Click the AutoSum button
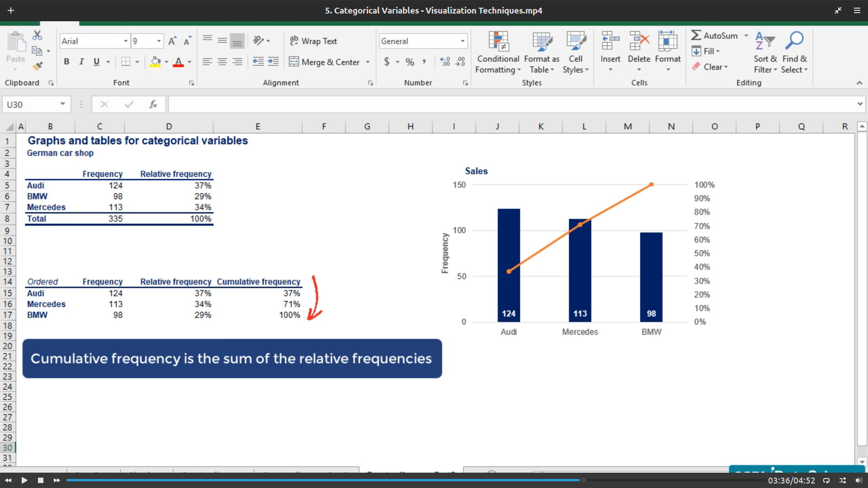This screenshot has width=868, height=488. (715, 35)
